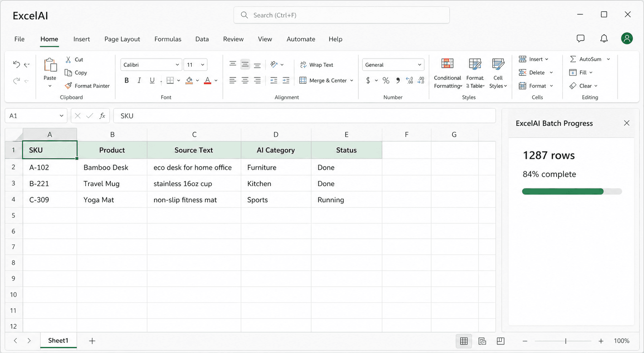The image size is (644, 353).
Task: Switch to Page Layout view
Action: [x=482, y=341]
